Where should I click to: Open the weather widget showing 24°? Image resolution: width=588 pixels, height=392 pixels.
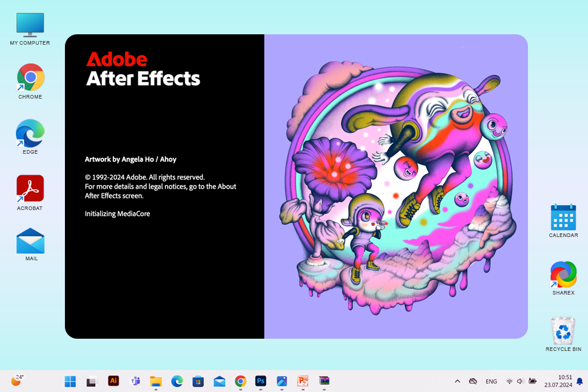point(17,380)
